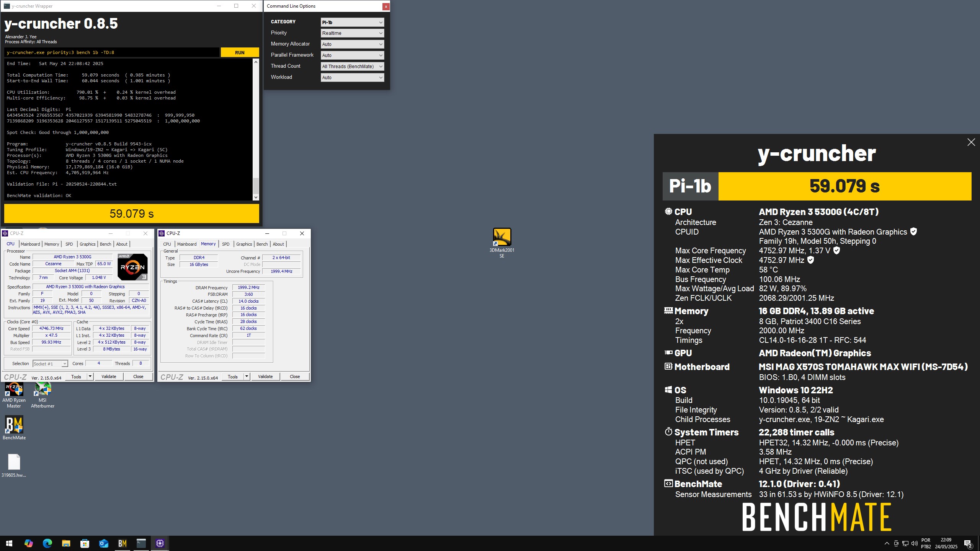Open the Memory Allocator dropdown
This screenshot has height=551, width=980.
click(x=352, y=44)
